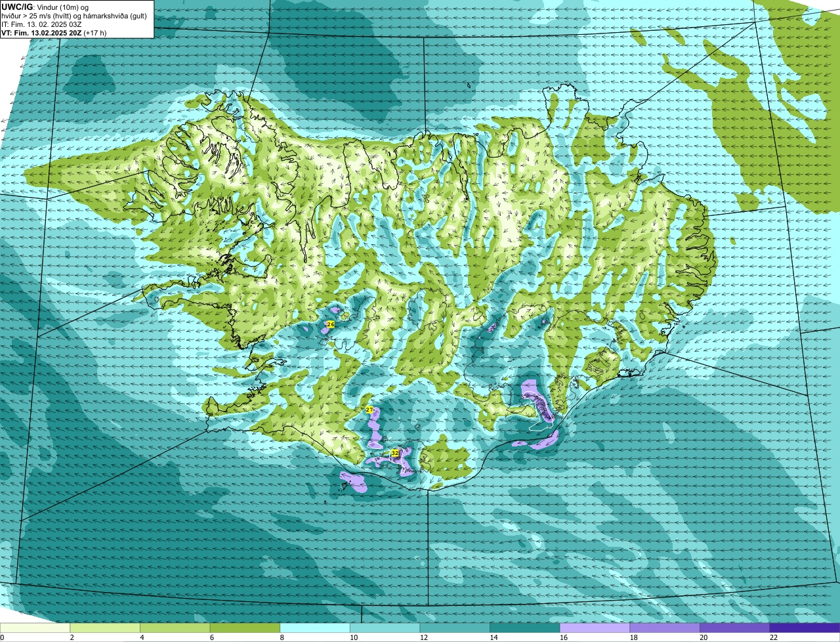The image size is (840, 642).
Task: Pick the 0–2 m/s palest legend swatch
Action: (x=35, y=628)
